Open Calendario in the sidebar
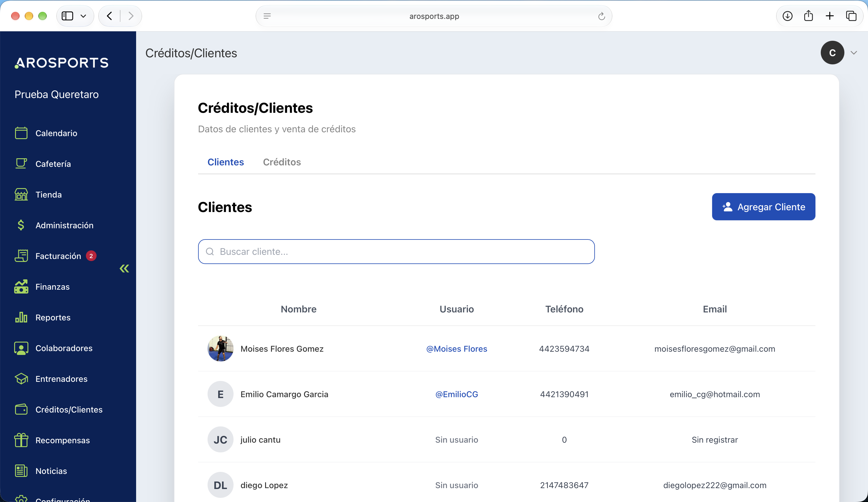The width and height of the screenshot is (868, 502). pyautogui.click(x=56, y=133)
